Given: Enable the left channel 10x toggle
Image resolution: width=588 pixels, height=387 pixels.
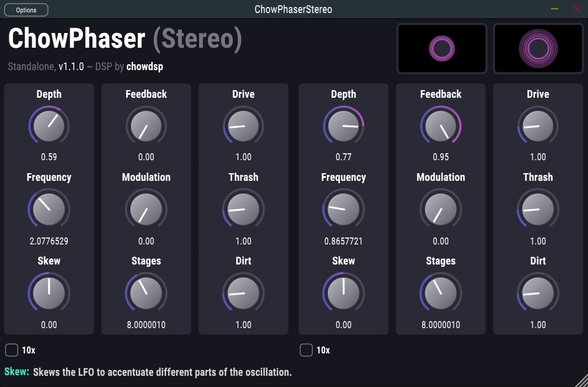Looking at the screenshot, I should click(x=11, y=350).
